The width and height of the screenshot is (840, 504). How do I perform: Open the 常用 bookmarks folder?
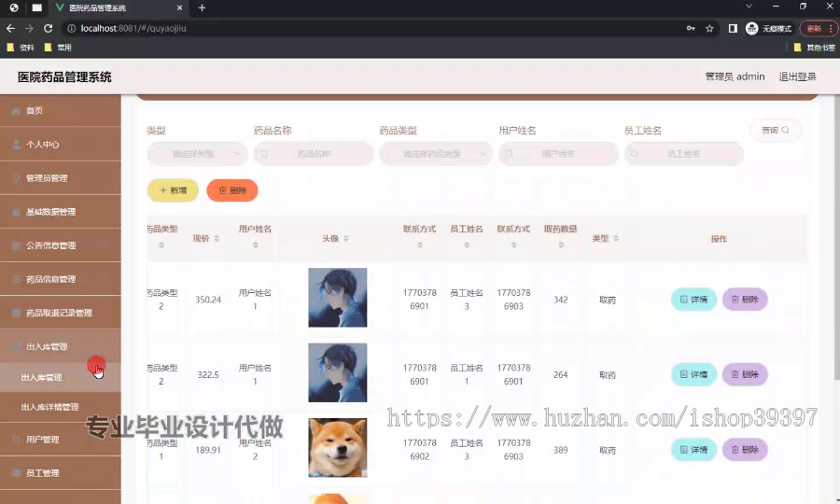[x=58, y=48]
